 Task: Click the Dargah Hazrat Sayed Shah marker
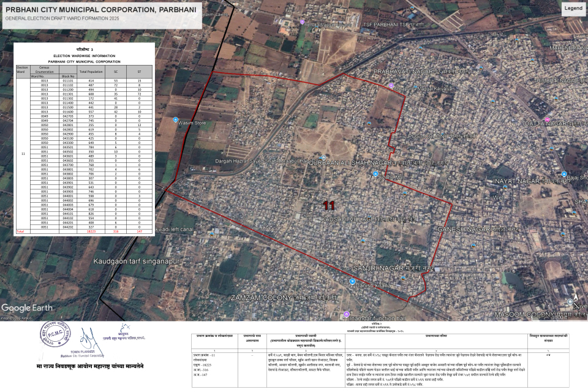click(x=323, y=157)
